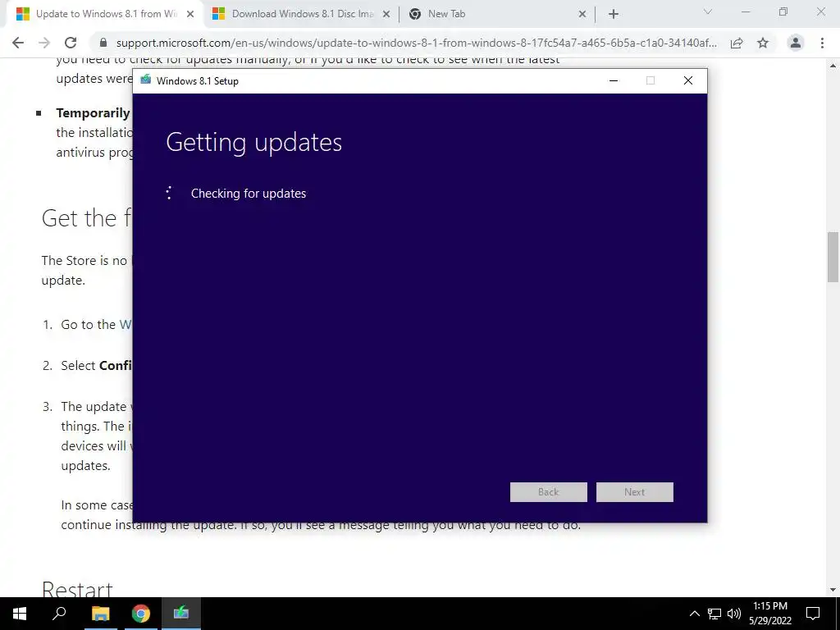Click the 'Restart' heading on the webpage

click(x=77, y=590)
